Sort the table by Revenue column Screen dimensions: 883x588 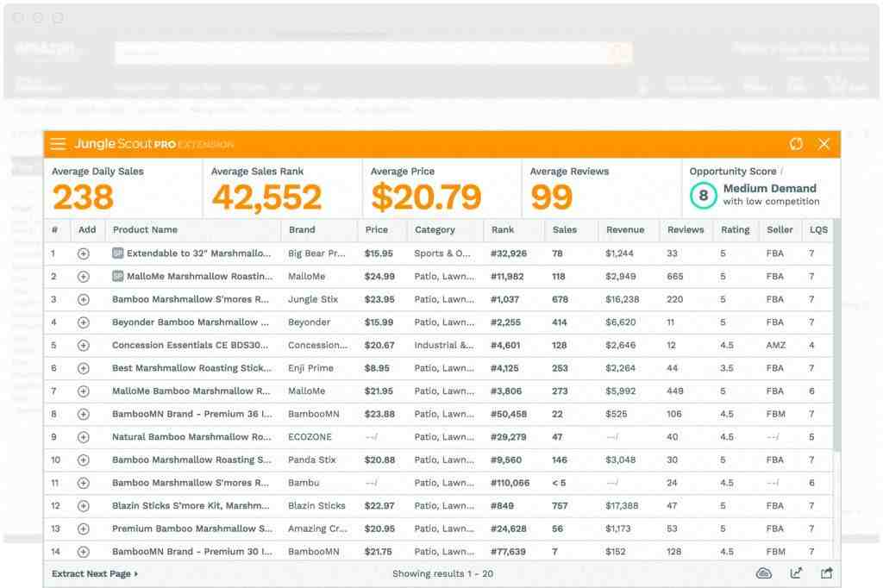[625, 230]
